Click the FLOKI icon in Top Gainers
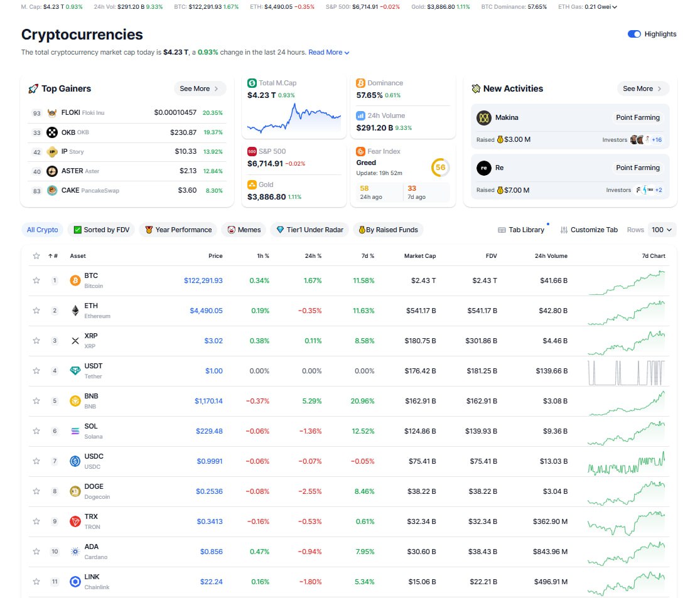This screenshot has height=598, width=700. point(52,113)
